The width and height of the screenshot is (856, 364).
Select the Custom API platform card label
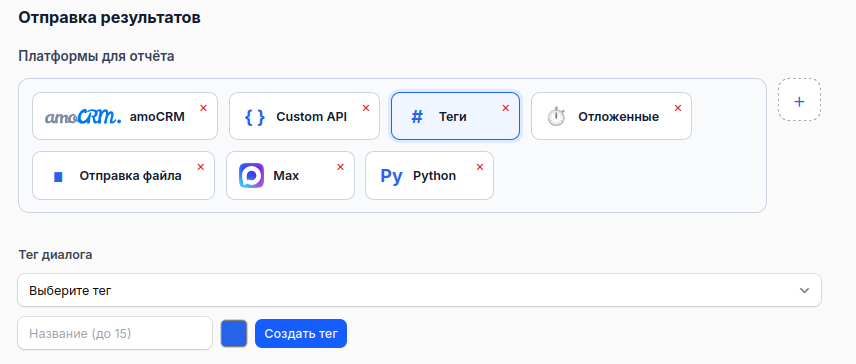tap(312, 117)
